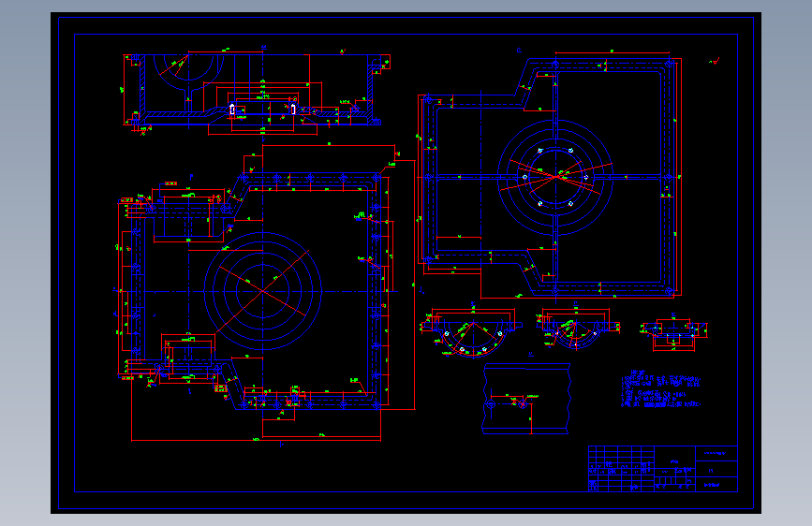This screenshot has height=526, width=812.
Task: Click the title block table in the drawing corner
Action: coord(663,469)
